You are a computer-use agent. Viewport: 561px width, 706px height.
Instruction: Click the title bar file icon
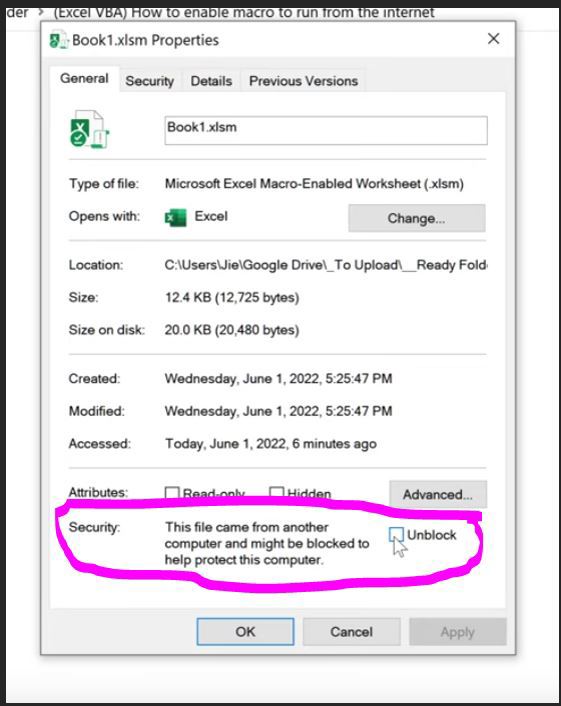coord(59,40)
